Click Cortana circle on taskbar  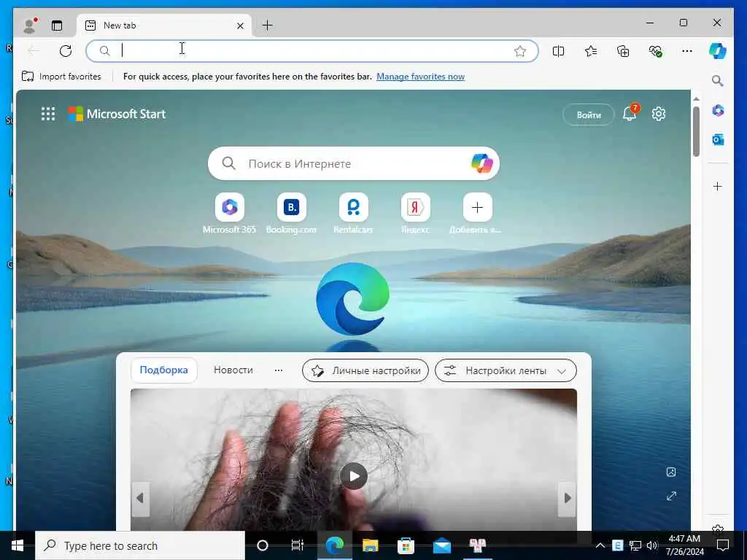pos(263,545)
